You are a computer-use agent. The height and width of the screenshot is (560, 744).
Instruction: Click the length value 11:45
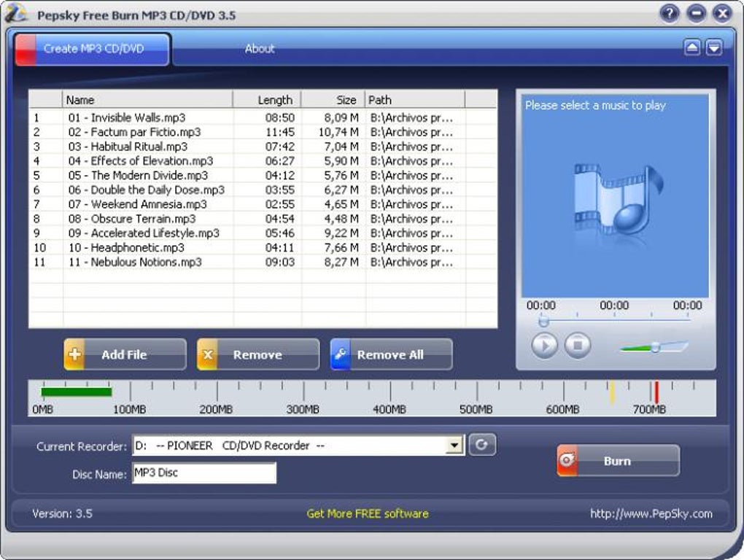click(280, 132)
